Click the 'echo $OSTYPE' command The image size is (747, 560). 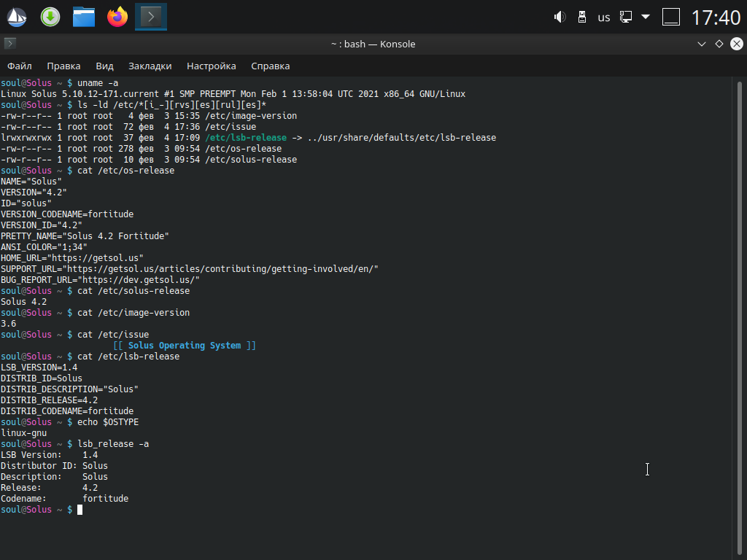pyautogui.click(x=108, y=422)
